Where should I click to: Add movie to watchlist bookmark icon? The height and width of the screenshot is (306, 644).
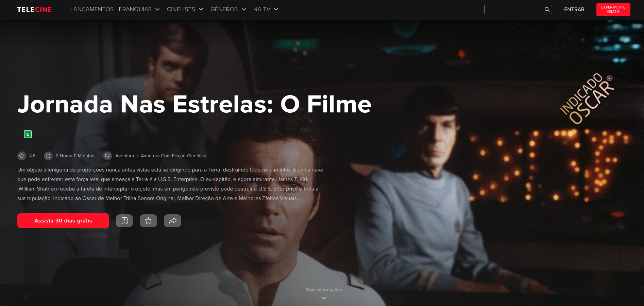[124, 221]
